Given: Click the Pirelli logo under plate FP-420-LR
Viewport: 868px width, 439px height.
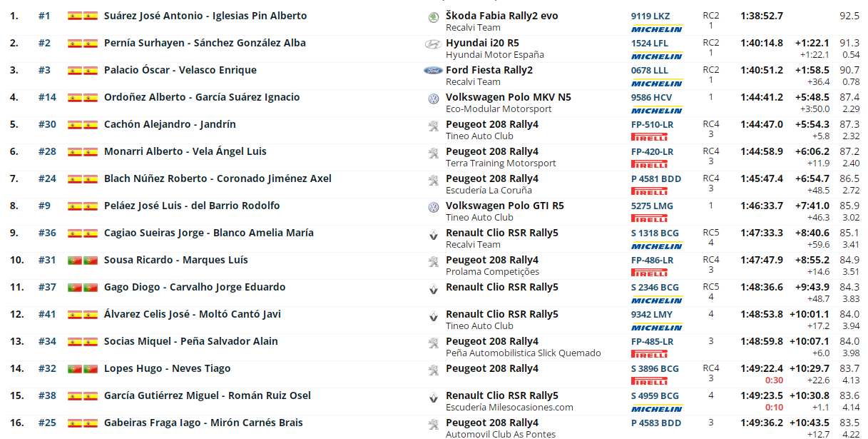Looking at the screenshot, I should click(x=650, y=164).
